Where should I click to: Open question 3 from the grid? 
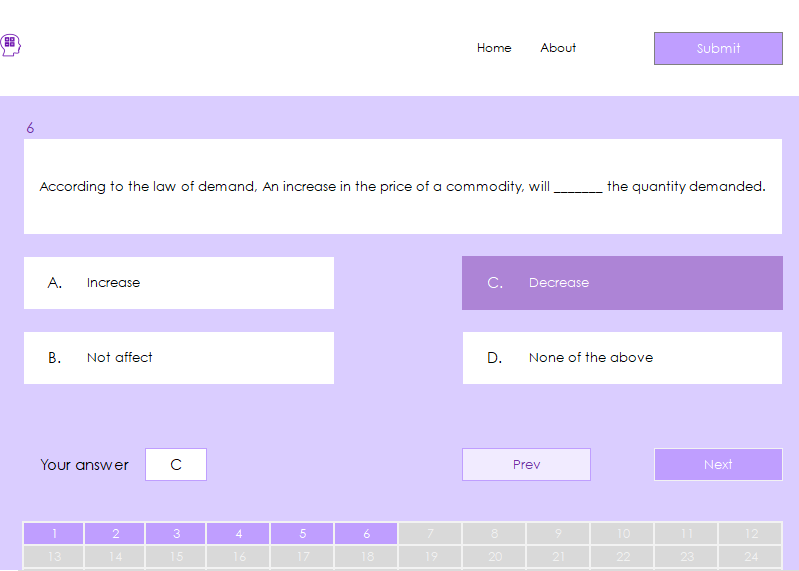pos(177,534)
